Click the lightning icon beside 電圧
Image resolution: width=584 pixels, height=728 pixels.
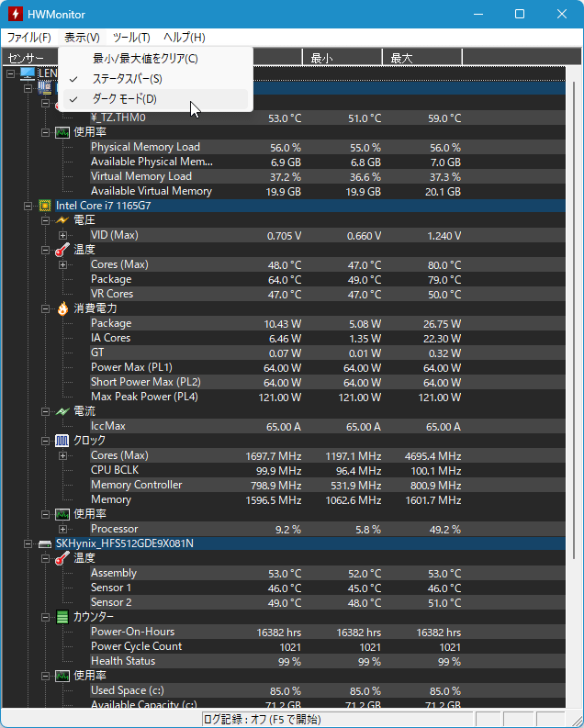(x=62, y=220)
